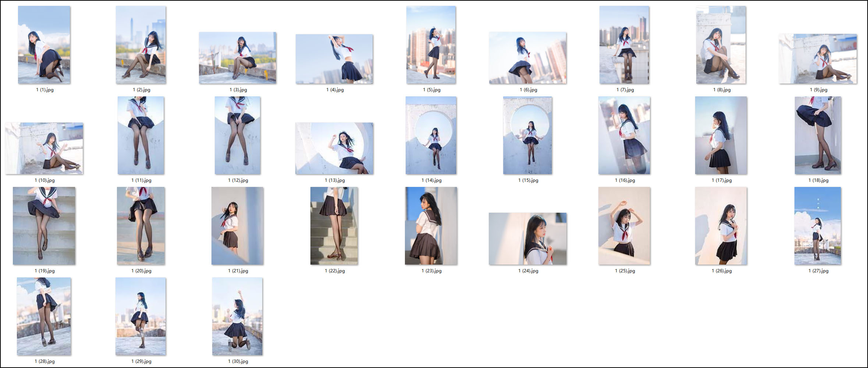This screenshot has width=868, height=368.
Task: Click the 1 (28).jpg thumbnail
Action: click(44, 316)
